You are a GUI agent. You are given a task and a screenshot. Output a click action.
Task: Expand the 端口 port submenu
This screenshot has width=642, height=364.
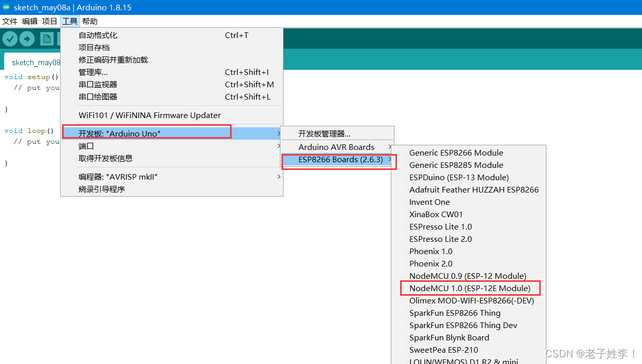(172, 146)
